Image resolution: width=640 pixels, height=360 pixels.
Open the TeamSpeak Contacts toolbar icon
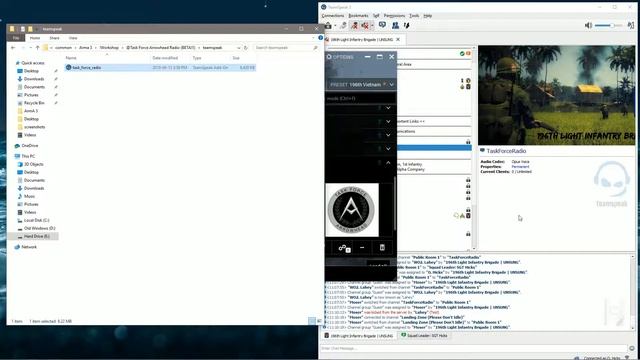coord(396,25)
